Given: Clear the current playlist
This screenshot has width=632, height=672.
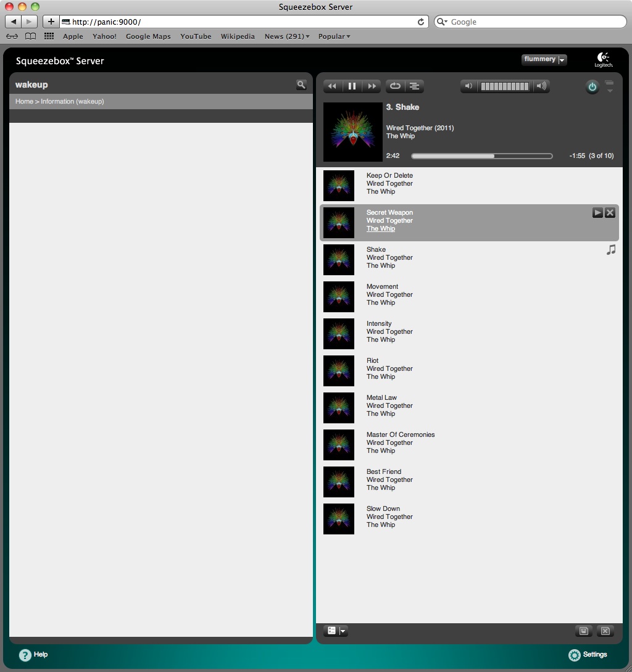Looking at the screenshot, I should (x=605, y=631).
